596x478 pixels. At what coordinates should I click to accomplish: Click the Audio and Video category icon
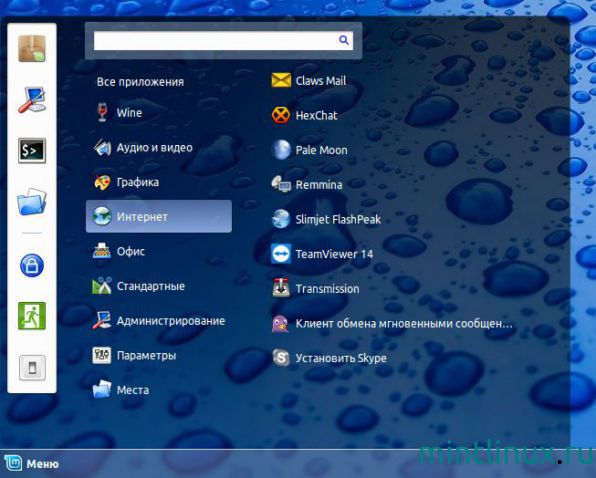pyautogui.click(x=102, y=147)
